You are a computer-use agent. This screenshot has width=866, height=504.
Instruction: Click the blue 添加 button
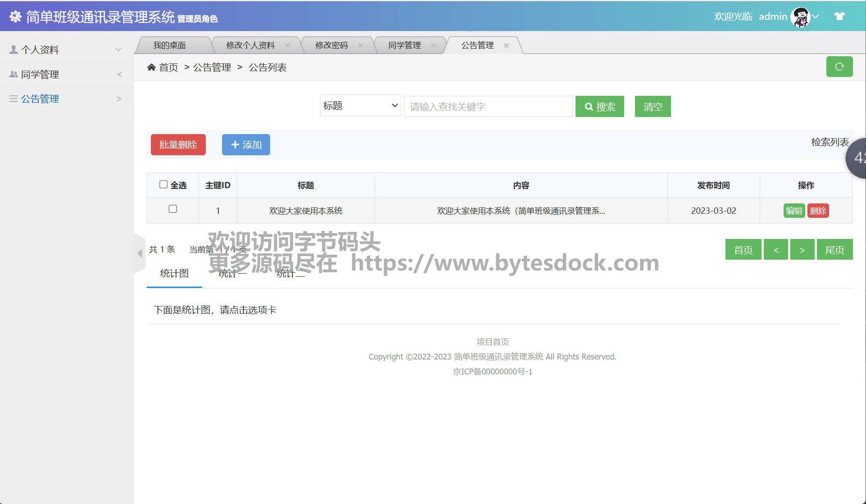pyautogui.click(x=246, y=145)
